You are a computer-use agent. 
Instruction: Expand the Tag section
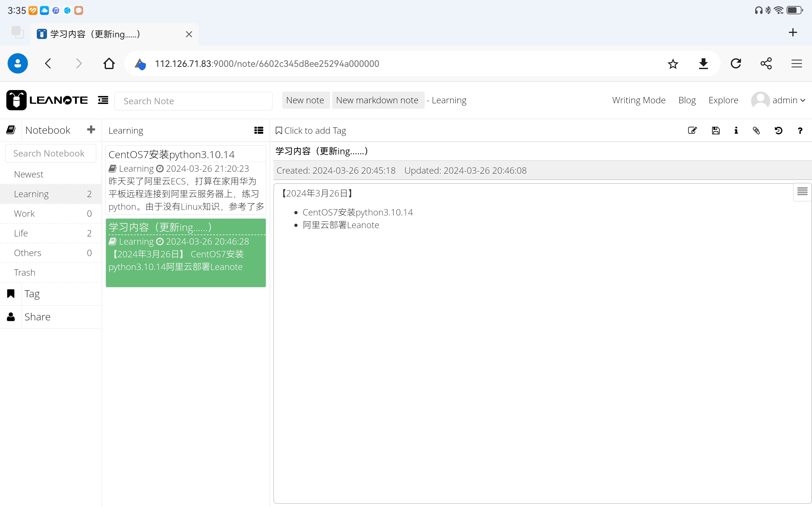pos(32,294)
